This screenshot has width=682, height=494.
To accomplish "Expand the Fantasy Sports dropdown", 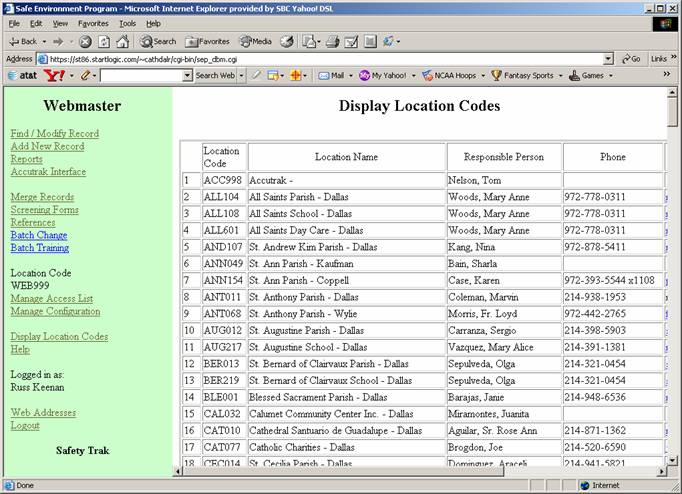I will [x=560, y=75].
